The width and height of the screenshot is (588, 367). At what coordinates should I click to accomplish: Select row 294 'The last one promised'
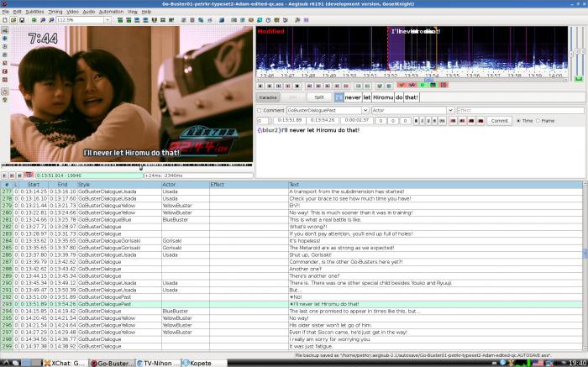pos(291,311)
